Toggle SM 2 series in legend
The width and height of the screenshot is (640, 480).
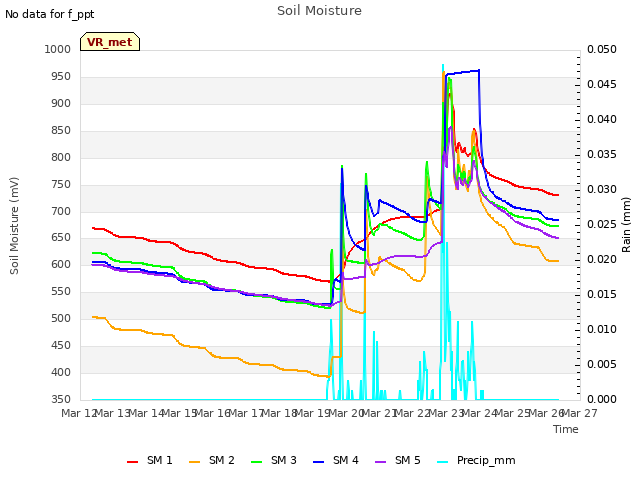click(x=212, y=460)
